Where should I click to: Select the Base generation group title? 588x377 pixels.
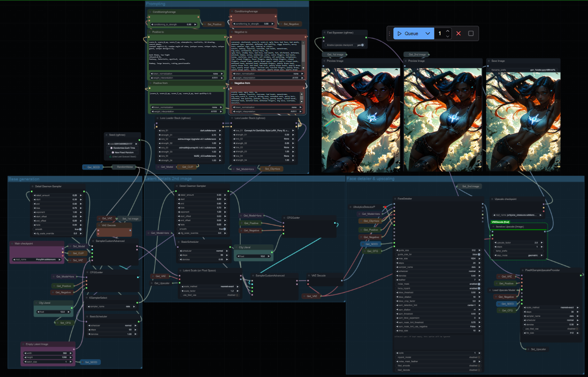click(24, 179)
